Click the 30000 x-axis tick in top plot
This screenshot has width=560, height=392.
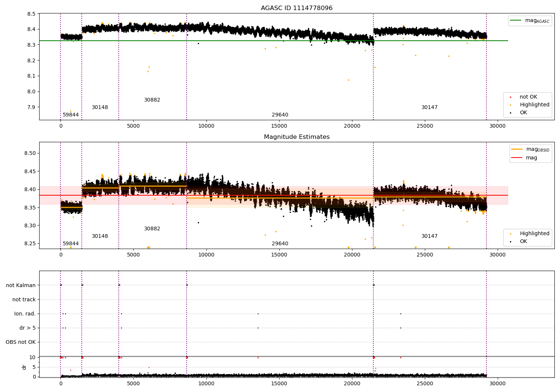click(x=497, y=126)
